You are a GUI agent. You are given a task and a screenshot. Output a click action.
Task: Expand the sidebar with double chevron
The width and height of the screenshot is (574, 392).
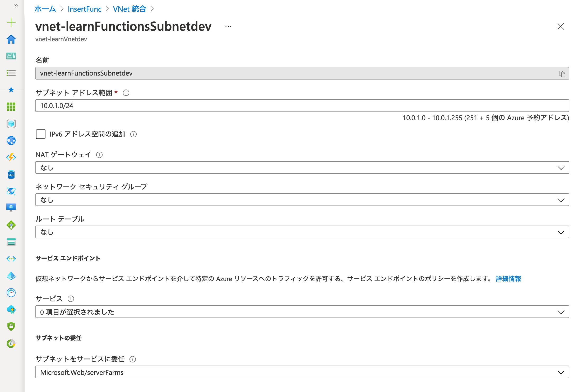[16, 6]
